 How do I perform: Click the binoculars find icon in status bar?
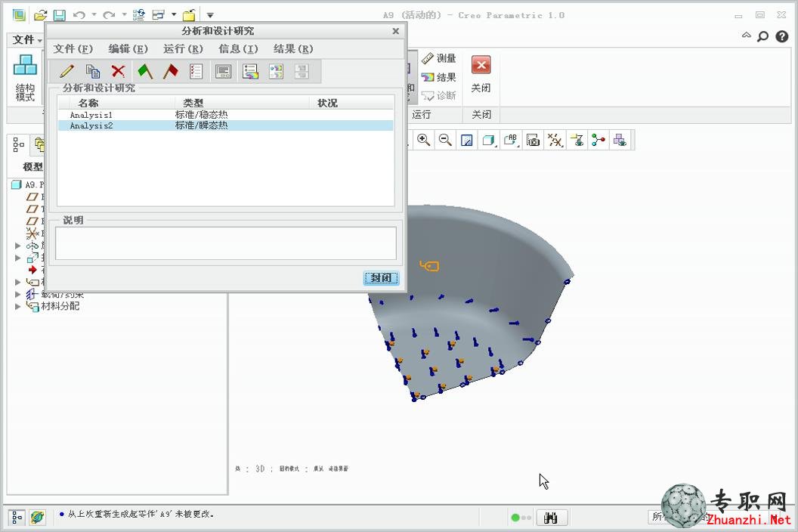(x=550, y=518)
